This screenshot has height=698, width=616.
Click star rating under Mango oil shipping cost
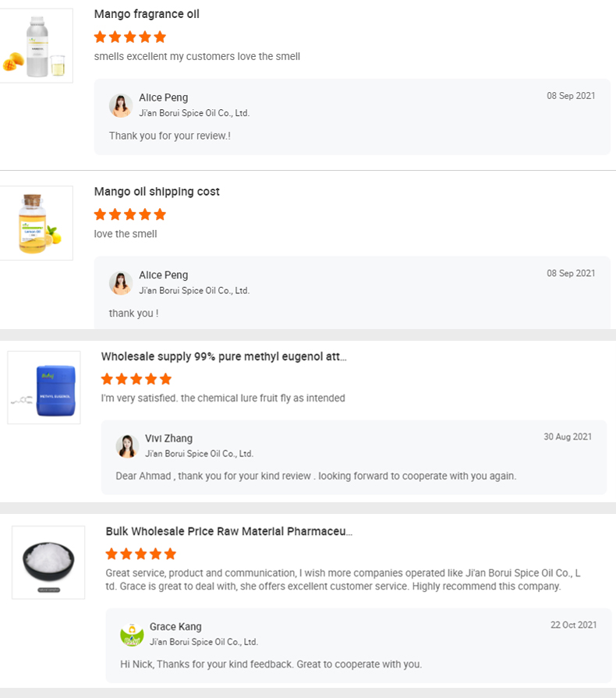(130, 214)
